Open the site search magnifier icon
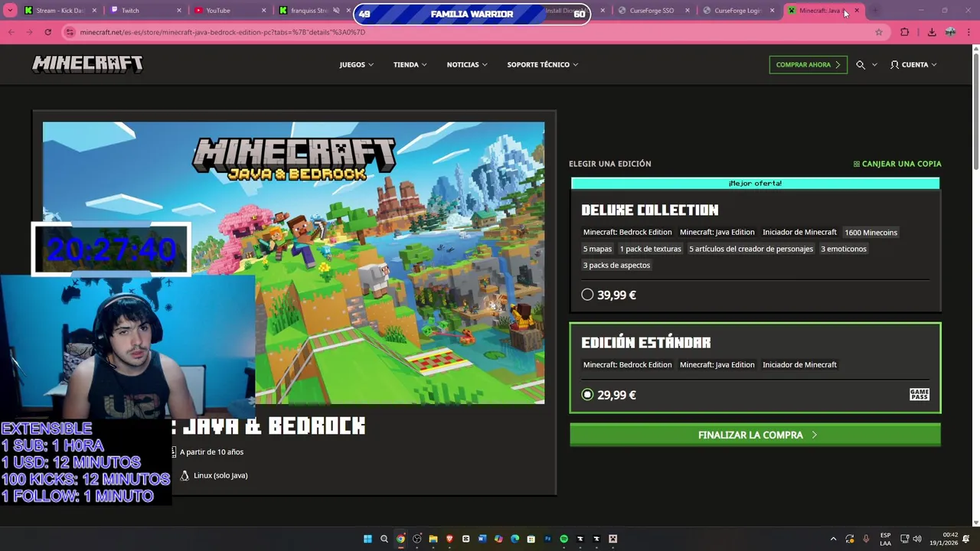The image size is (980, 551). (861, 65)
